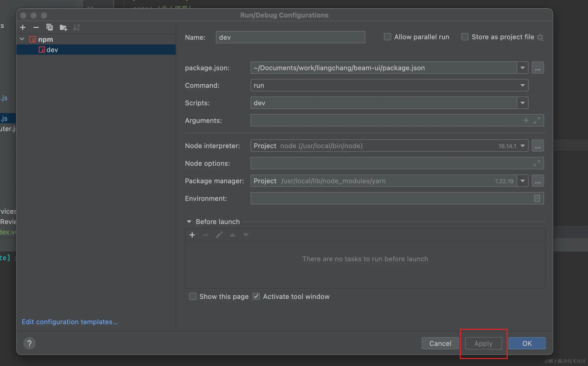Check Store as project file
Viewport: 588px width, 366px height.
tap(465, 37)
